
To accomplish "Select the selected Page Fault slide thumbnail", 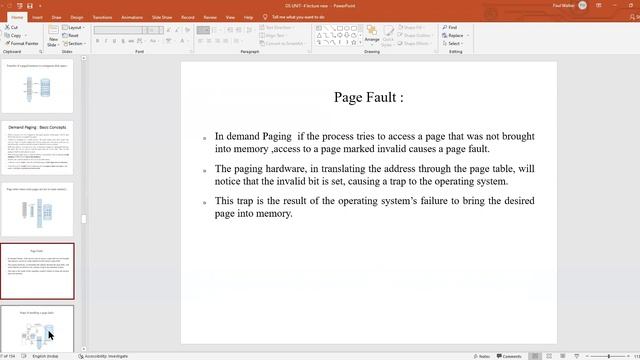I will (x=37, y=271).
